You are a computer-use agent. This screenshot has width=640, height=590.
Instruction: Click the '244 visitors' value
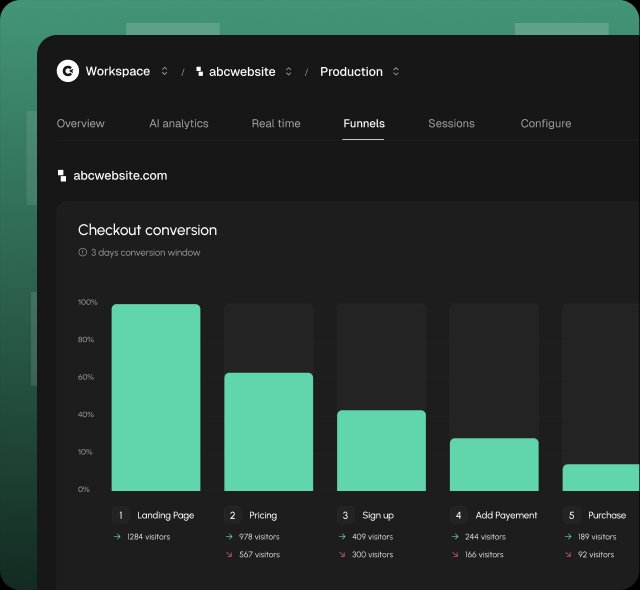485,537
